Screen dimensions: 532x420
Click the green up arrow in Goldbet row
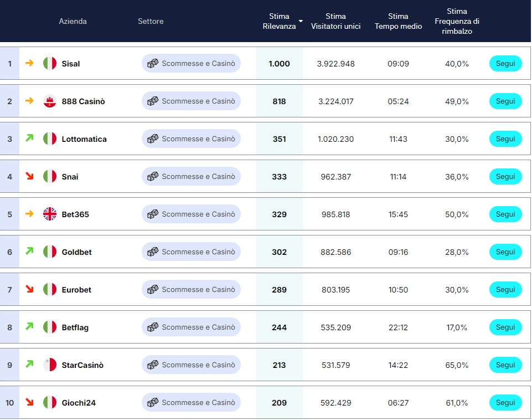[x=29, y=251]
